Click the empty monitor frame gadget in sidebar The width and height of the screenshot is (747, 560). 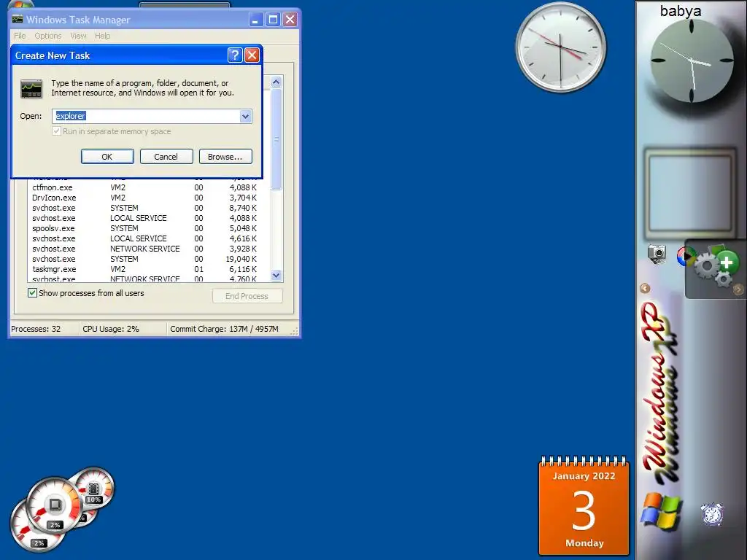click(x=690, y=192)
